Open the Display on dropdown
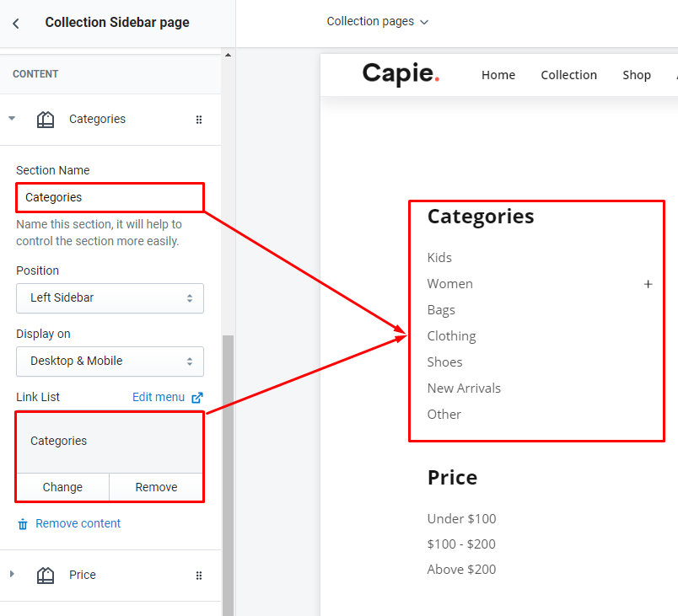The image size is (678, 616). coord(110,362)
